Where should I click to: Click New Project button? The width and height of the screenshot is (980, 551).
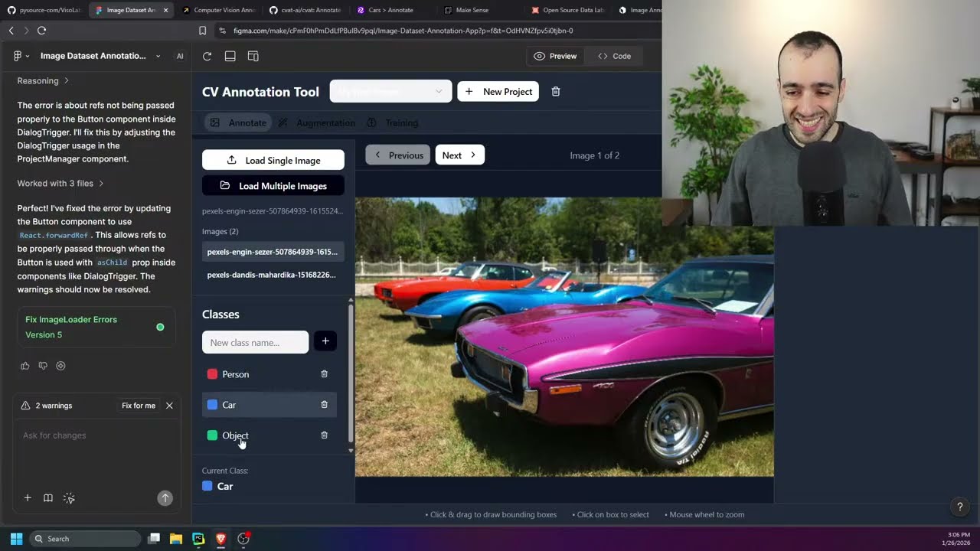pyautogui.click(x=498, y=92)
